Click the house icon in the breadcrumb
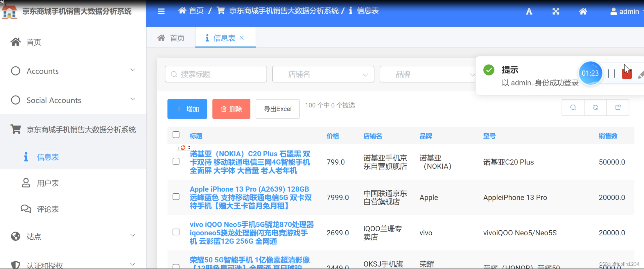The width and height of the screenshot is (644, 269). click(182, 11)
